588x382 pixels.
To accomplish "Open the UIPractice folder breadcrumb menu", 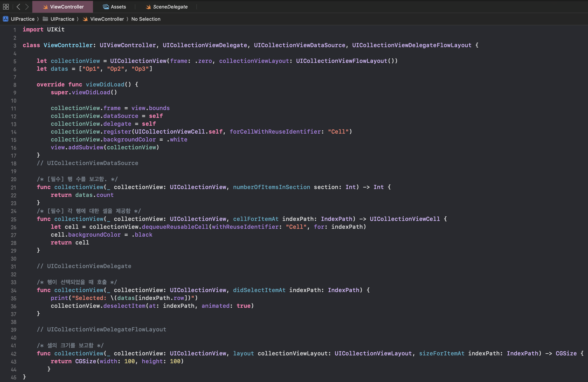I will [62, 19].
